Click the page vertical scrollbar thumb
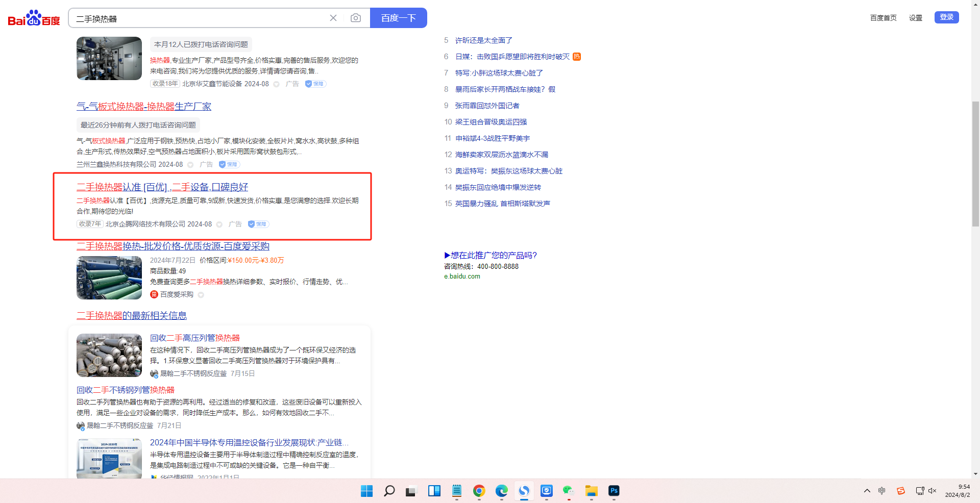This screenshot has width=980, height=503. 975,163
